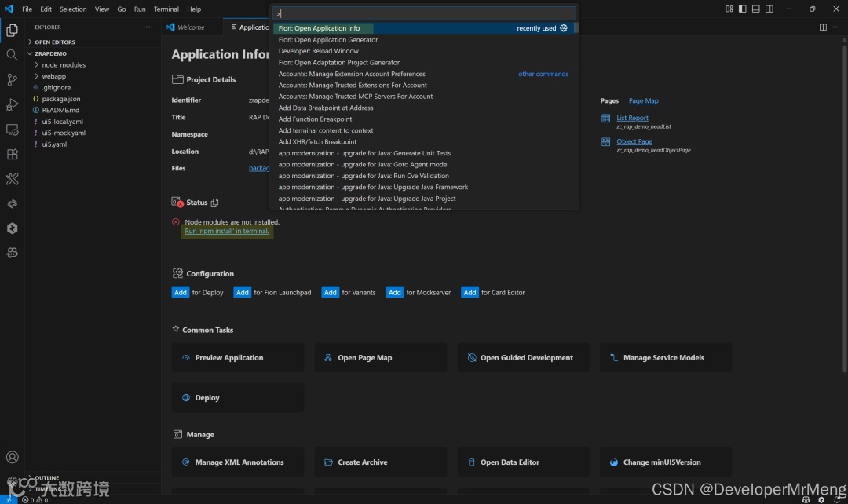Click the Create Archive tile
The width and height of the screenshot is (848, 504).
pos(380,462)
